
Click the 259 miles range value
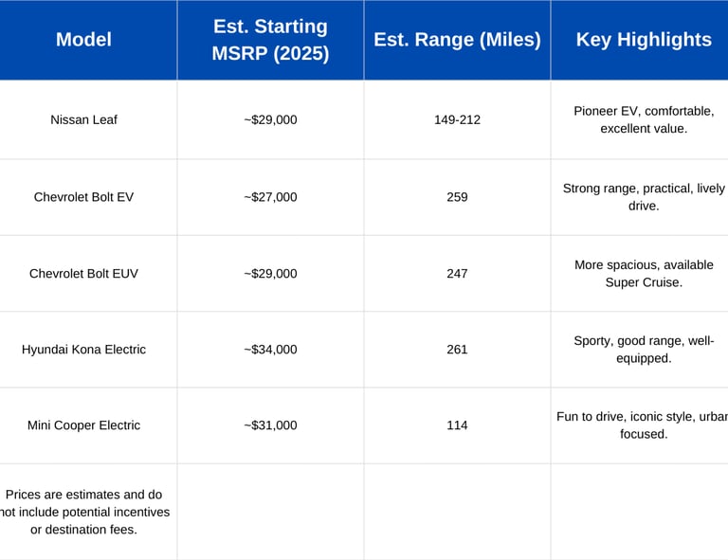tap(457, 197)
